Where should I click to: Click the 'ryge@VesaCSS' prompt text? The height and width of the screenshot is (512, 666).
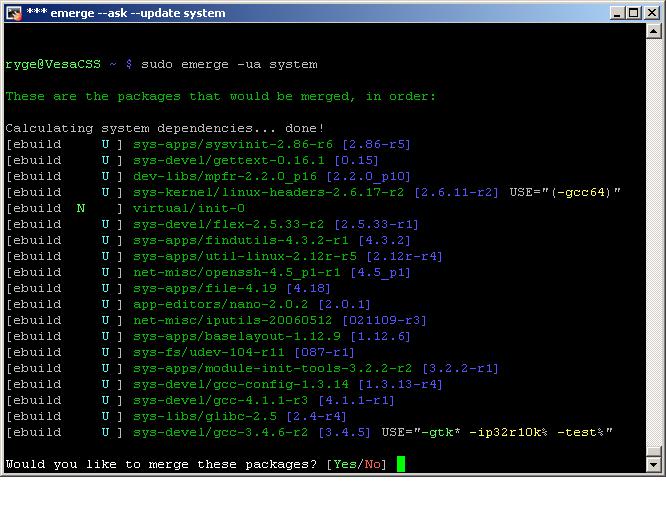point(53,64)
